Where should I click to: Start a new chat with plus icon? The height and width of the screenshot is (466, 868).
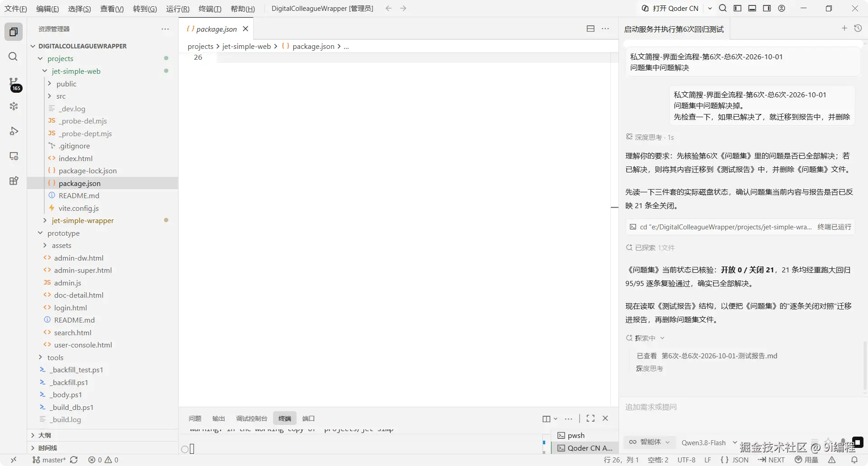click(x=844, y=29)
